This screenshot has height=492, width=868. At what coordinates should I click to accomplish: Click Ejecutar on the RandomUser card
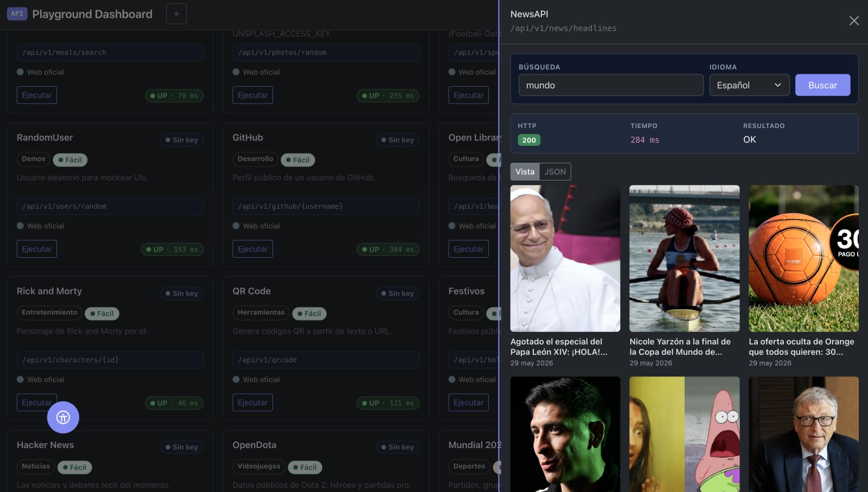point(37,249)
